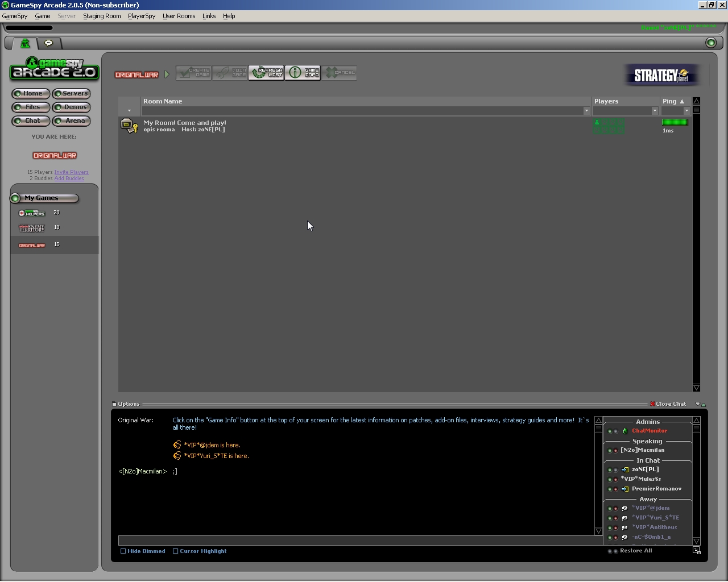Image resolution: width=728 pixels, height=582 pixels.
Task: Click the in-game arrow icon beside PremierRomanov
Action: 624,489
